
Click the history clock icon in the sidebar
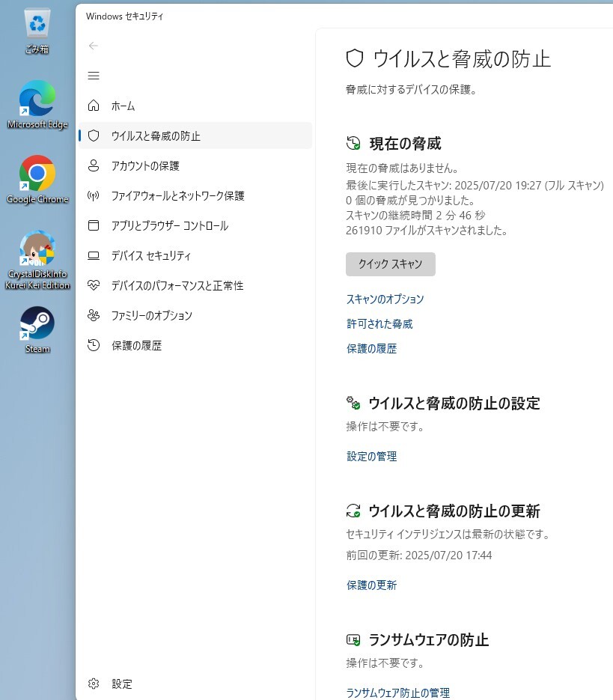pyautogui.click(x=94, y=344)
